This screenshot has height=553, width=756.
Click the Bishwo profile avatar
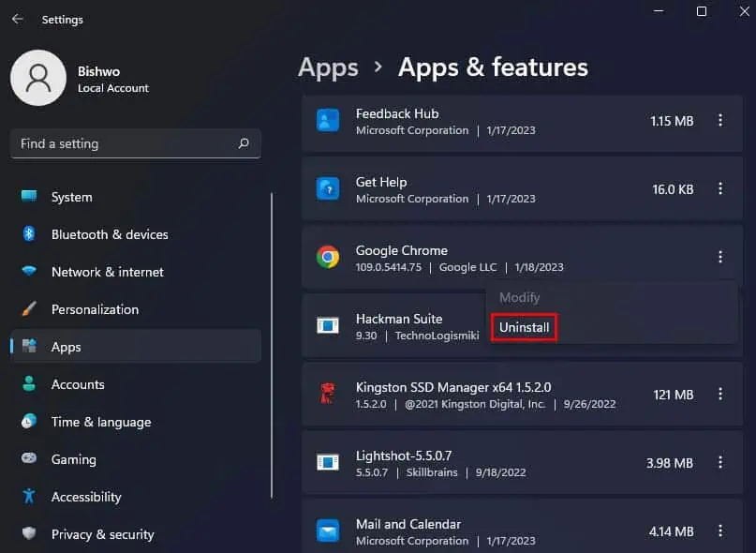[38, 78]
